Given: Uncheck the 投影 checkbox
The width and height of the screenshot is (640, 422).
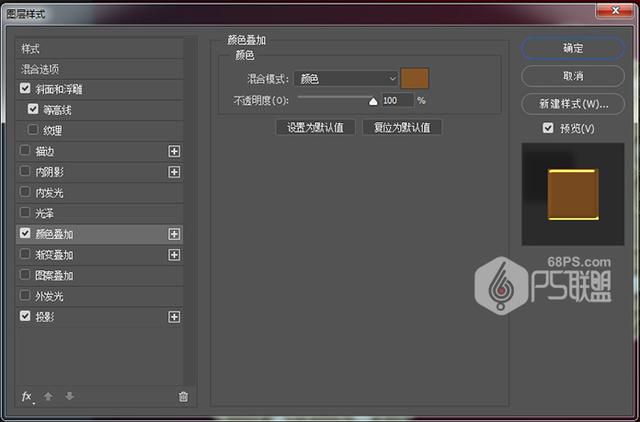Looking at the screenshot, I should 25,316.
